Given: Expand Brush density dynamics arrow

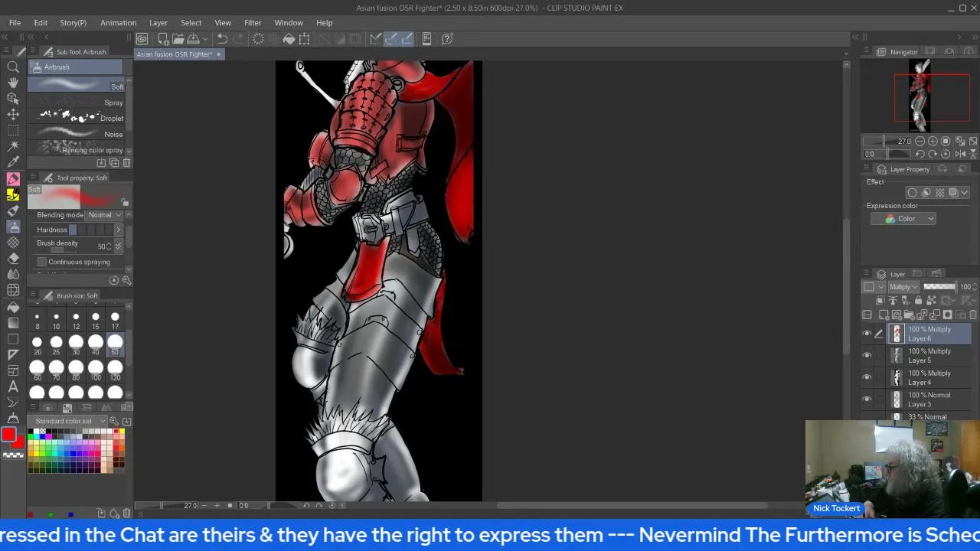Looking at the screenshot, I should (x=118, y=246).
